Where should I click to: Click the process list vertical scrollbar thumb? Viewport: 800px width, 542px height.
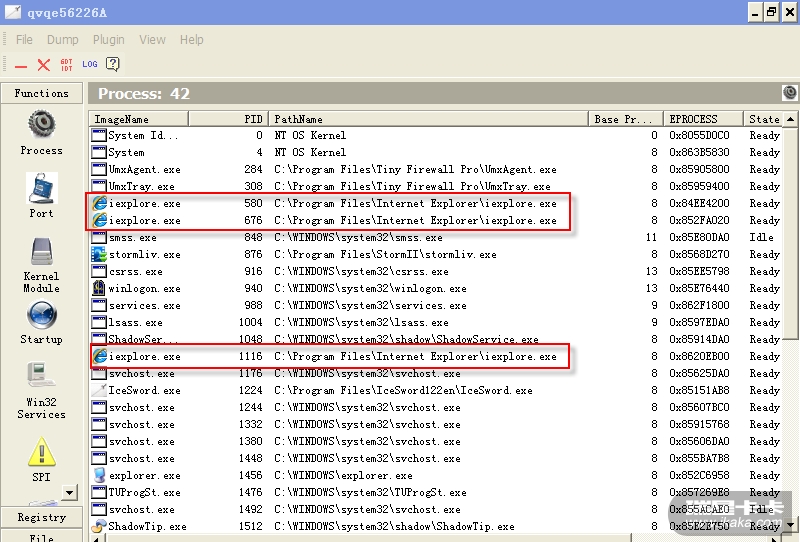click(x=790, y=232)
